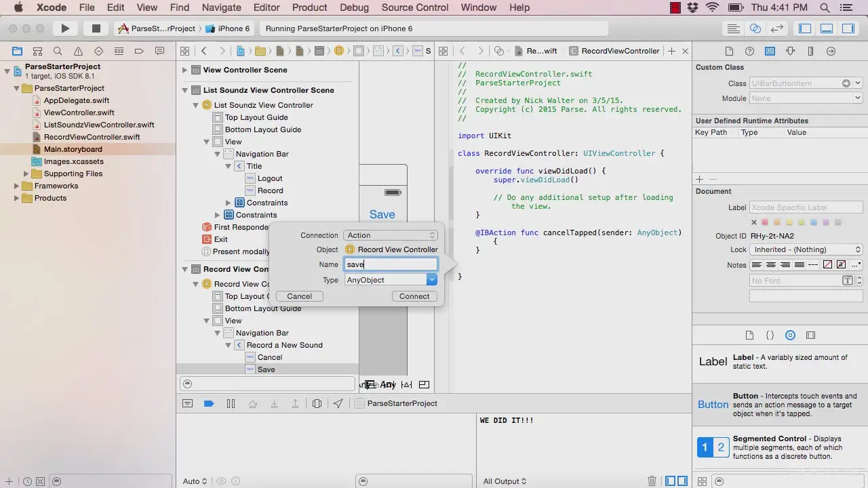Viewport: 868px width, 488px height.
Task: Open the Issue navigator warning icon
Action: tap(78, 51)
